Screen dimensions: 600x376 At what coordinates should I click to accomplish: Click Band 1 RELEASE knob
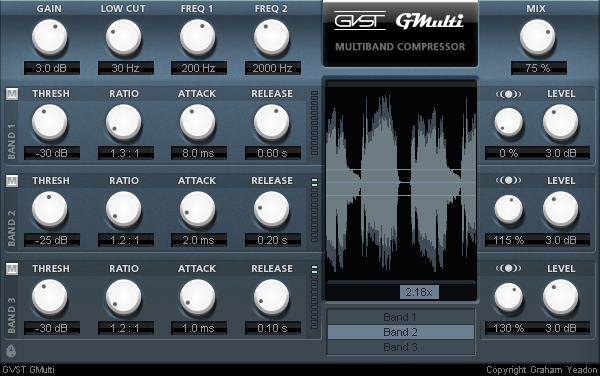[272, 122]
